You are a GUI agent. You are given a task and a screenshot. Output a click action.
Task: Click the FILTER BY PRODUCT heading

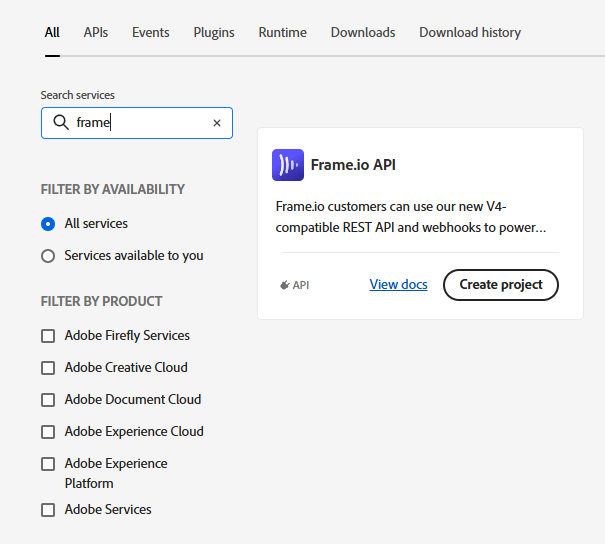coord(101,301)
